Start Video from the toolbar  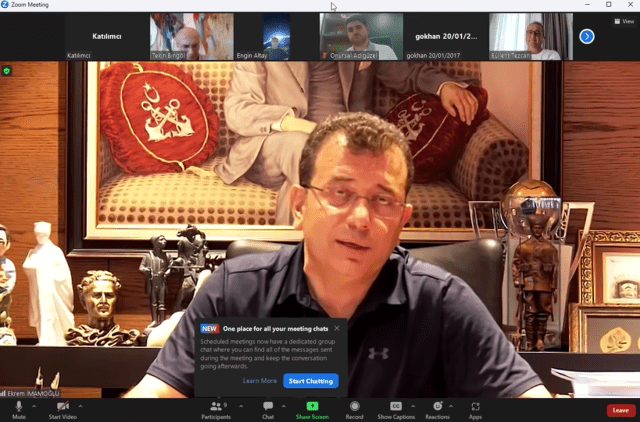63,408
